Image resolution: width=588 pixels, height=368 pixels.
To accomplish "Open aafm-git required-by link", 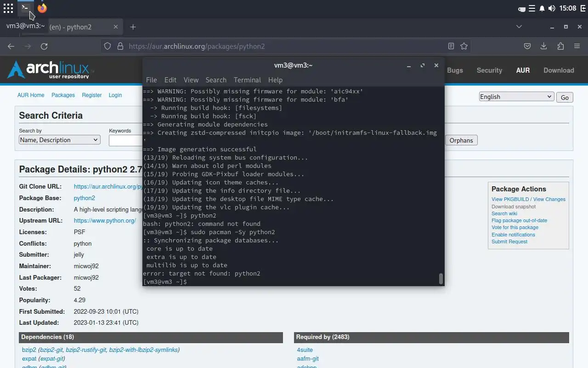I will pos(308,359).
